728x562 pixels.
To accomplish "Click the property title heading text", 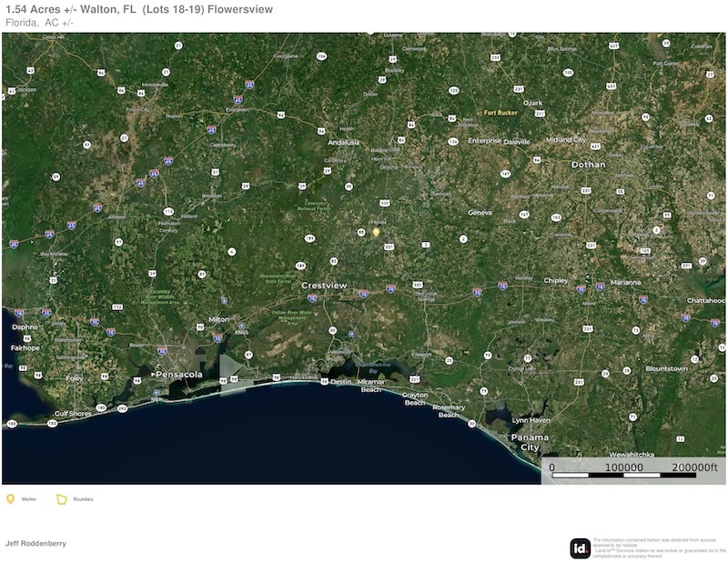I will [137, 9].
